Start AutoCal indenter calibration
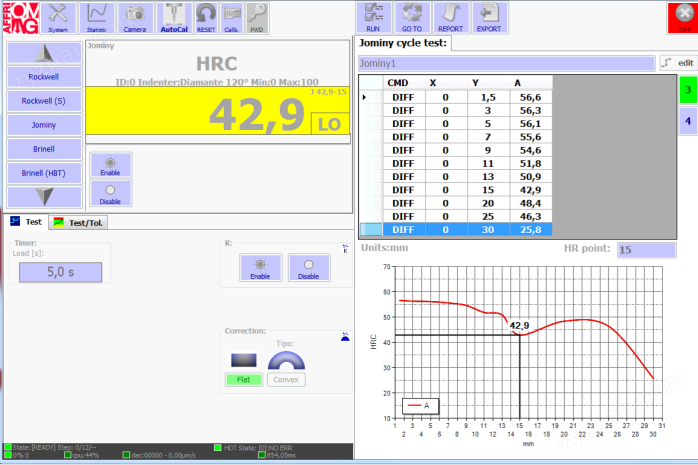This screenshot has width=698, height=465. 174,15
